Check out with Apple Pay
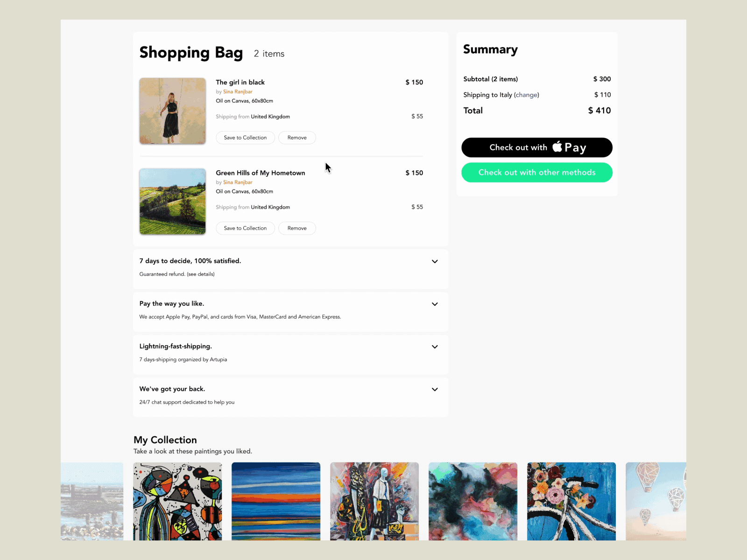The width and height of the screenshot is (747, 560). tap(536, 147)
